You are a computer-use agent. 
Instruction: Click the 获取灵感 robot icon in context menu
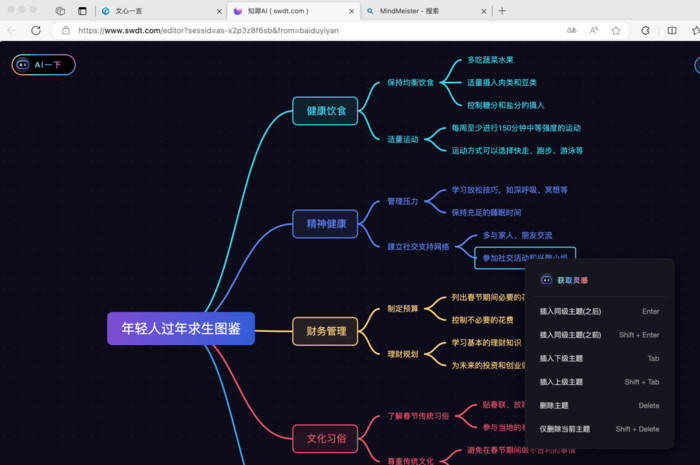[x=546, y=280]
